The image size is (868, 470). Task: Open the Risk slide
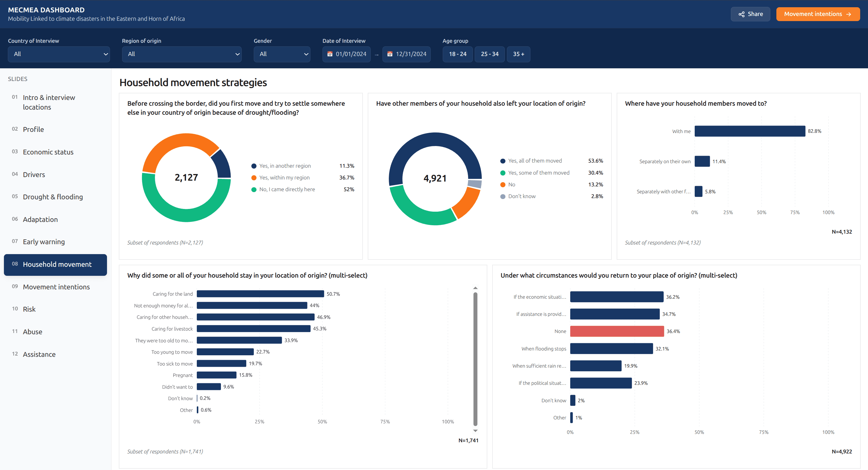(x=55, y=310)
